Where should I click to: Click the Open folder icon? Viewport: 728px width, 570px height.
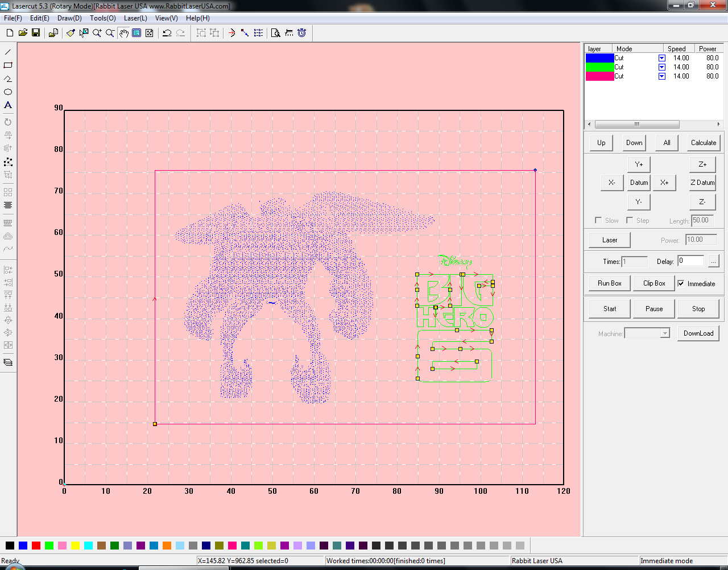pos(23,33)
